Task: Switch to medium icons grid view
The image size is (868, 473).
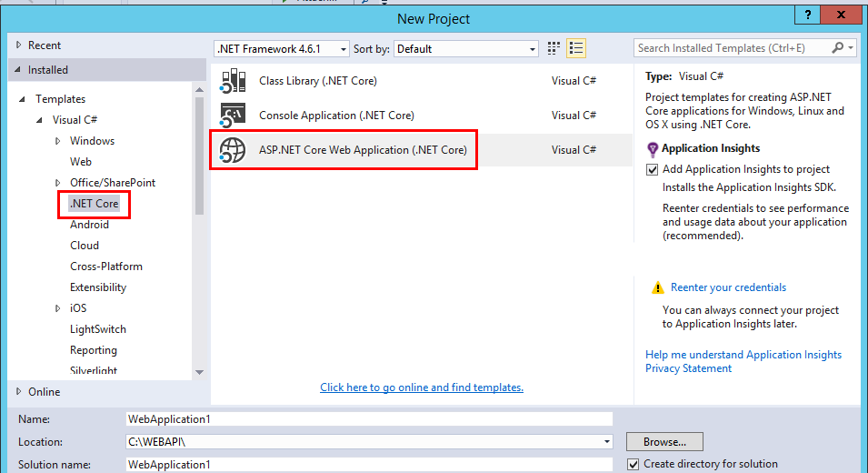Action: click(x=554, y=48)
